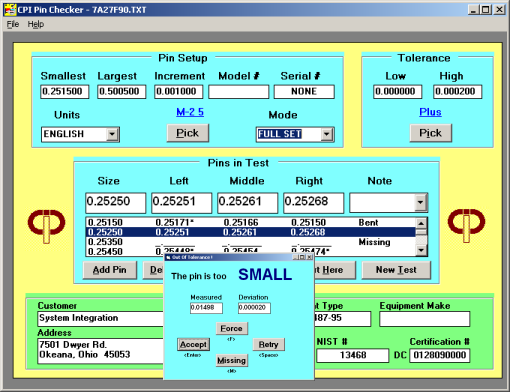Click the Deviation value field in dialog
510x392 pixels.
pos(254,308)
